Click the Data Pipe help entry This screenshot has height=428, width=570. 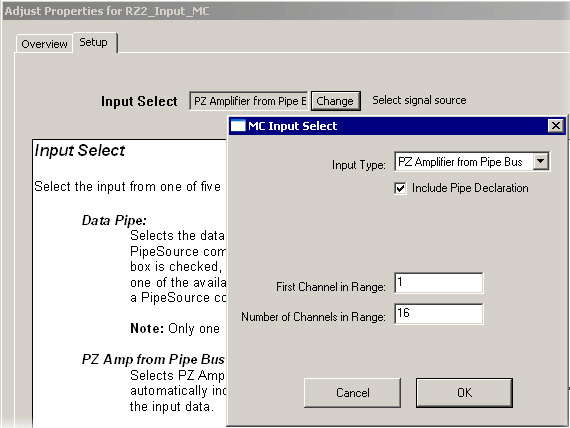pos(114,220)
